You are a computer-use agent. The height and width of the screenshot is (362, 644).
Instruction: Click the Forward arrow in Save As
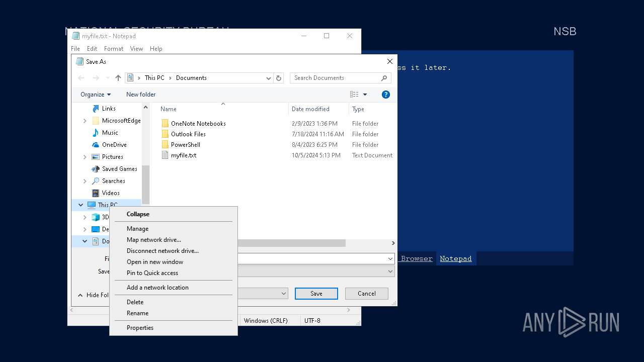pos(96,78)
